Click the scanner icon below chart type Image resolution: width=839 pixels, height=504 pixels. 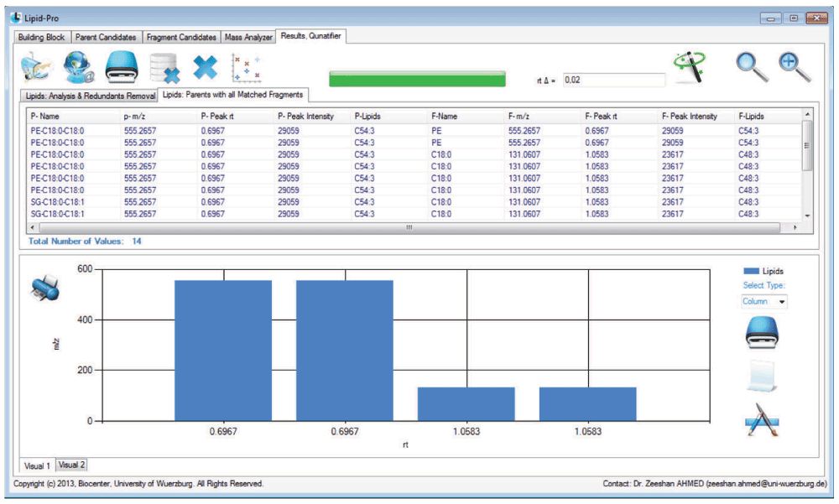[762, 332]
